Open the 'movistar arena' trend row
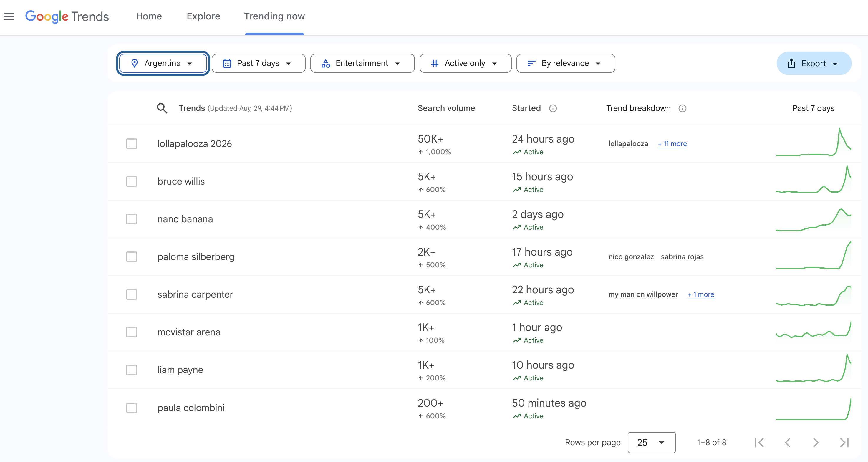 pos(484,333)
